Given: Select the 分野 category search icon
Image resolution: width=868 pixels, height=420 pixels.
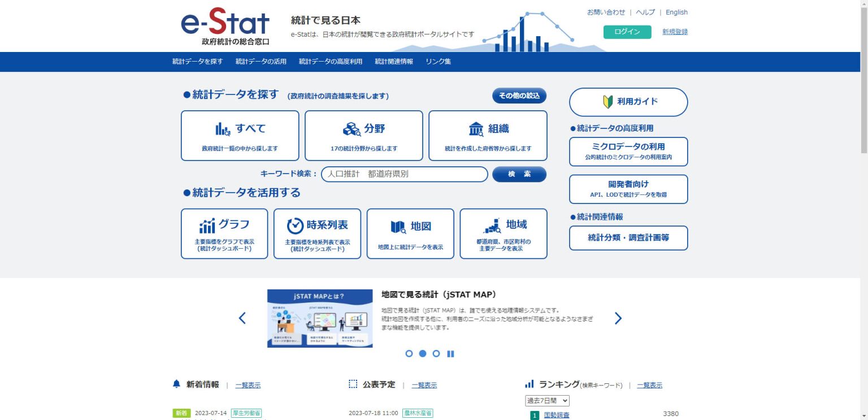Looking at the screenshot, I should click(x=364, y=136).
